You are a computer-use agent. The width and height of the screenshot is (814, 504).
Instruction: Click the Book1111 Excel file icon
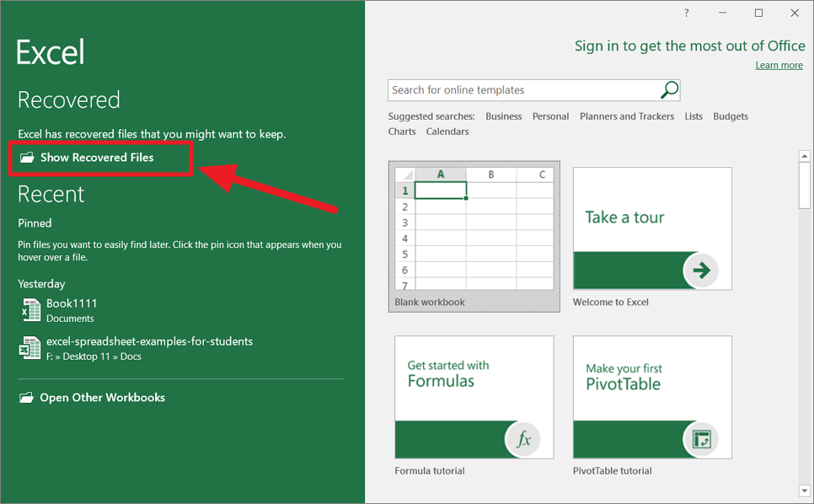pos(30,310)
